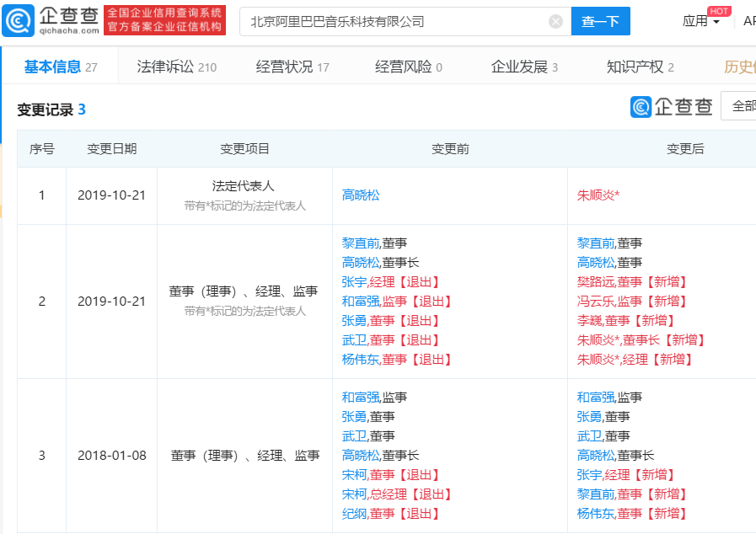756x534 pixels.
Task: Click the 变更前 column header
Action: (x=450, y=149)
